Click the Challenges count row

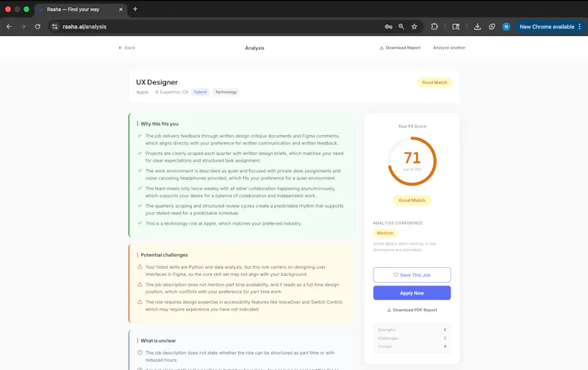point(412,338)
